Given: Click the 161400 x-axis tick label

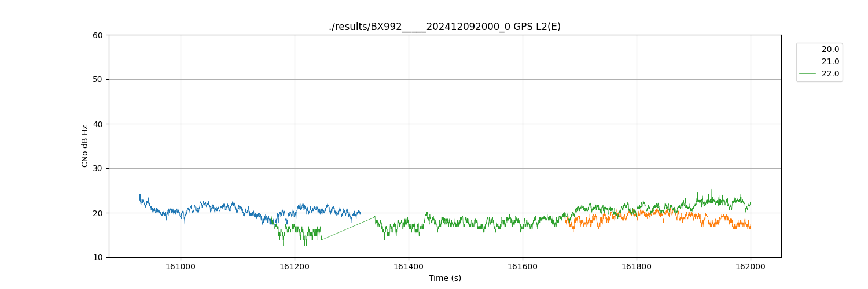Looking at the screenshot, I should (409, 266).
